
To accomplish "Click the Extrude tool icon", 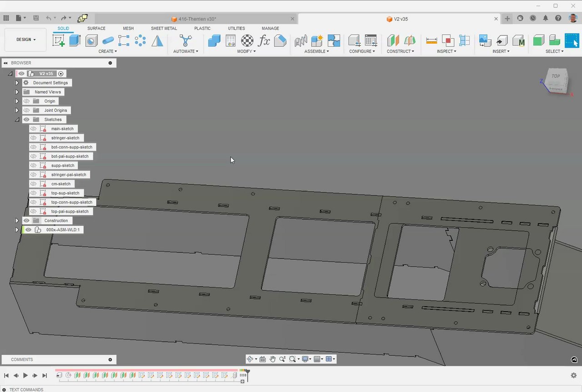I will [x=75, y=40].
